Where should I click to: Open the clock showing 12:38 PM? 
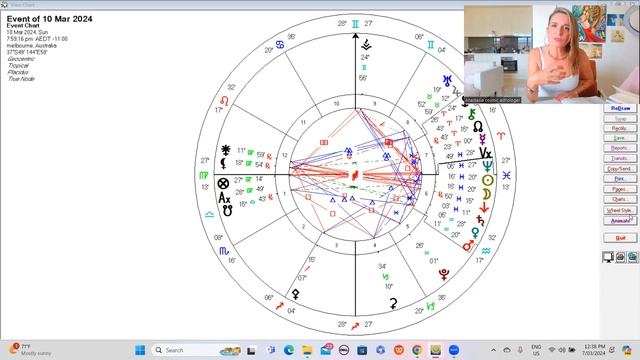coord(594,350)
